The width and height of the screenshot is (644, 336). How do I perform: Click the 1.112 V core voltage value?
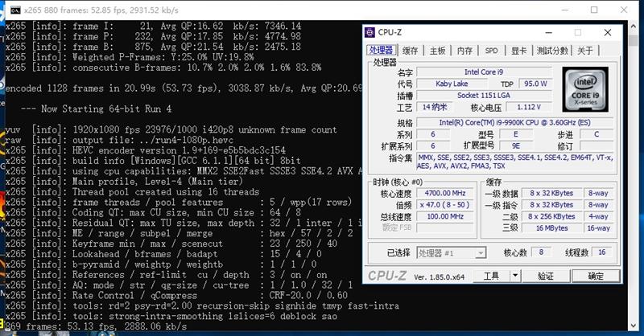pos(529,107)
